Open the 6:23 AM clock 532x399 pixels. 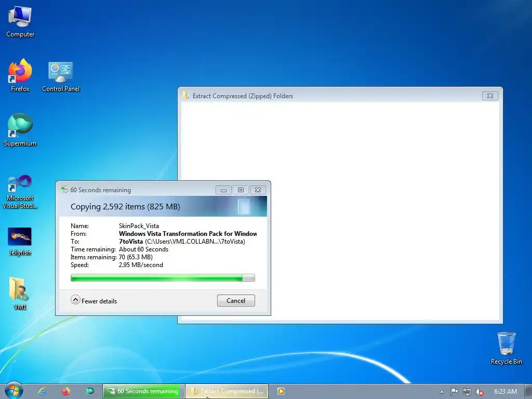click(x=506, y=392)
